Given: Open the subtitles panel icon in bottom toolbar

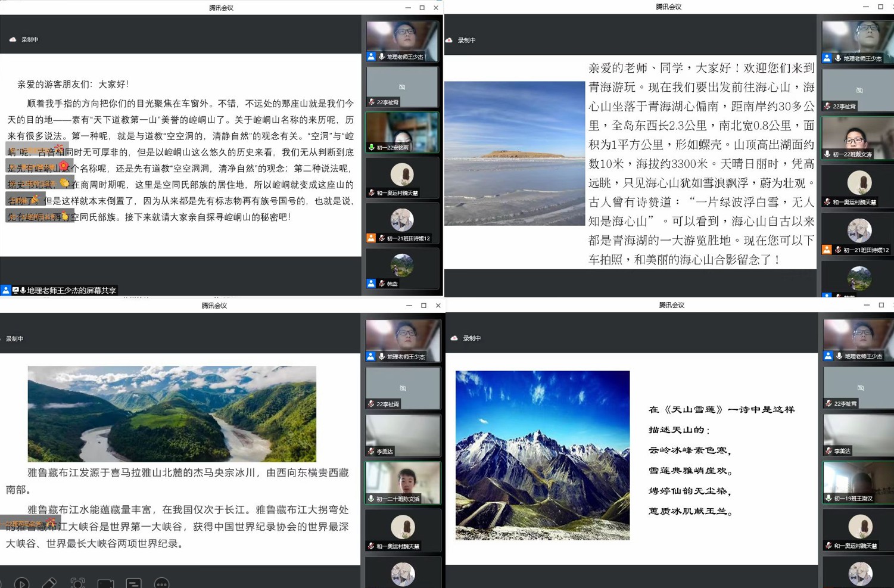Looking at the screenshot, I should coord(133,583).
